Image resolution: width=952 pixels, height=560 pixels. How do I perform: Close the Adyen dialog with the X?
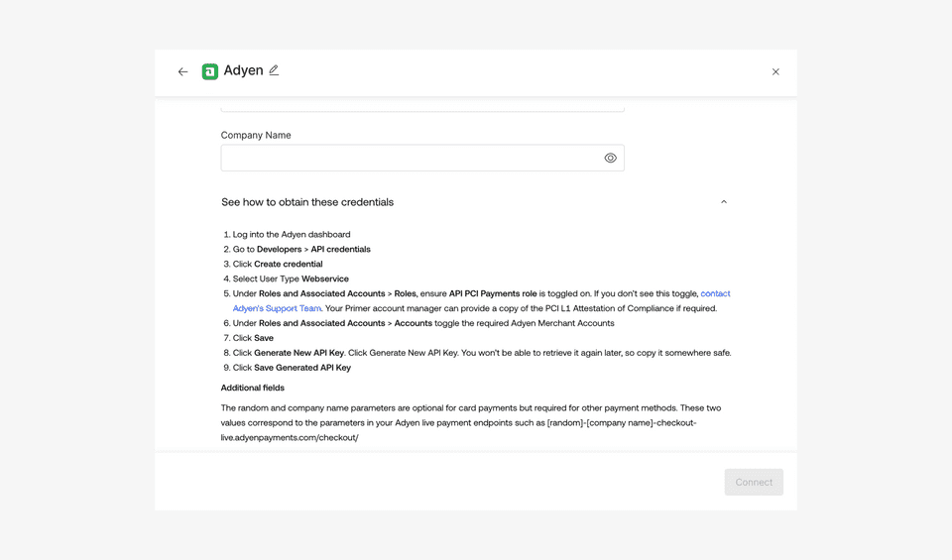775,71
